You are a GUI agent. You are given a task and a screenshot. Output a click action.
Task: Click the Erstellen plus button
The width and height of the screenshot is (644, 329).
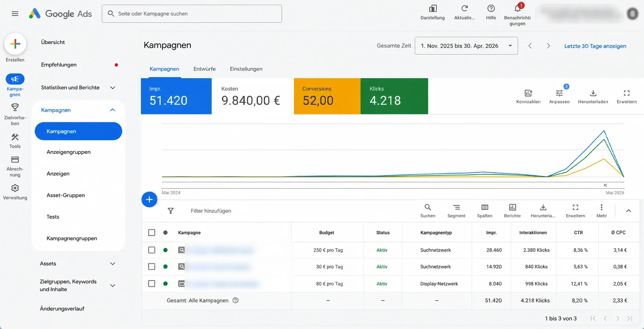point(15,44)
